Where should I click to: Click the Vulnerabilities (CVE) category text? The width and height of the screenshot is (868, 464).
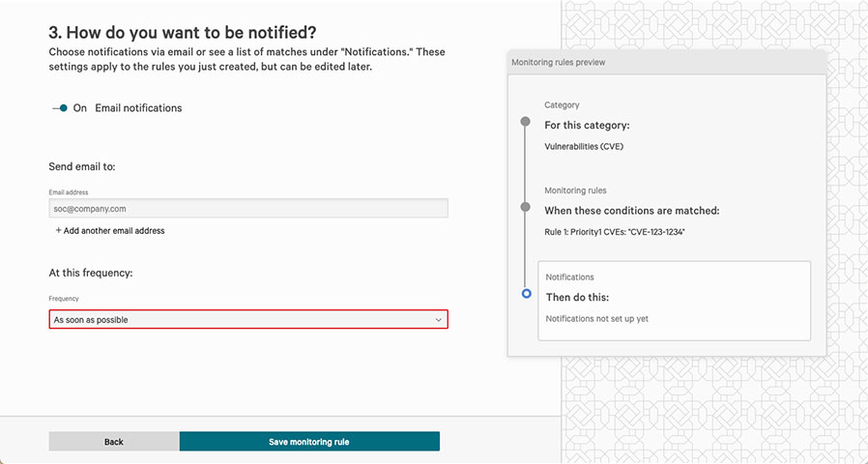click(x=584, y=147)
